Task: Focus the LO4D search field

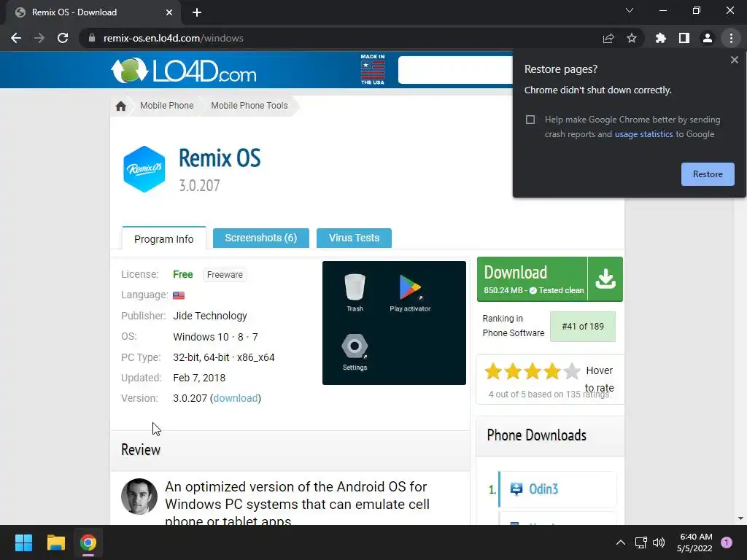Action: [455, 70]
